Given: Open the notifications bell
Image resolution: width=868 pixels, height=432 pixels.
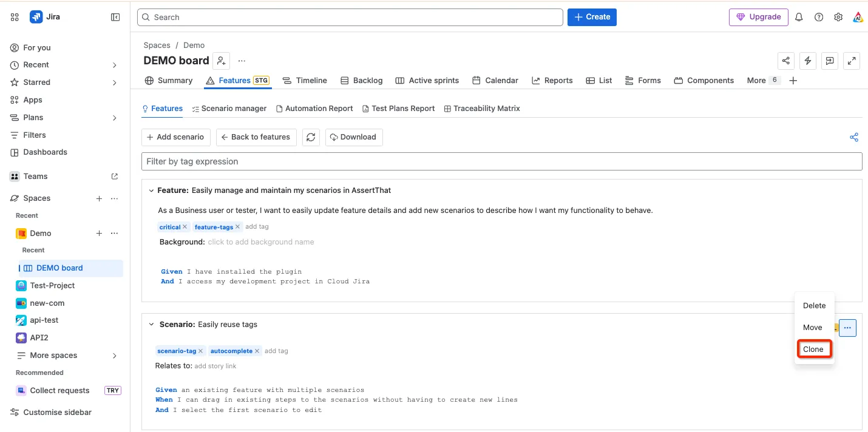Looking at the screenshot, I should coord(799,17).
